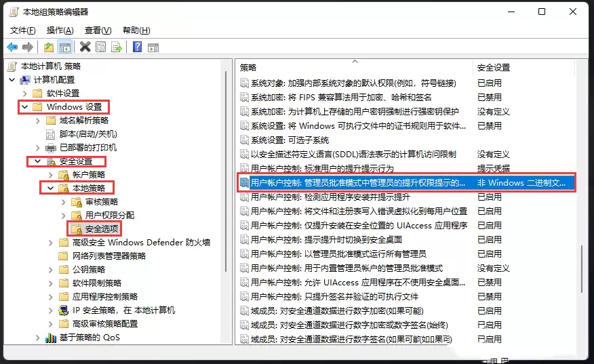Click the forward arrow toolbar icon

pos(28,47)
